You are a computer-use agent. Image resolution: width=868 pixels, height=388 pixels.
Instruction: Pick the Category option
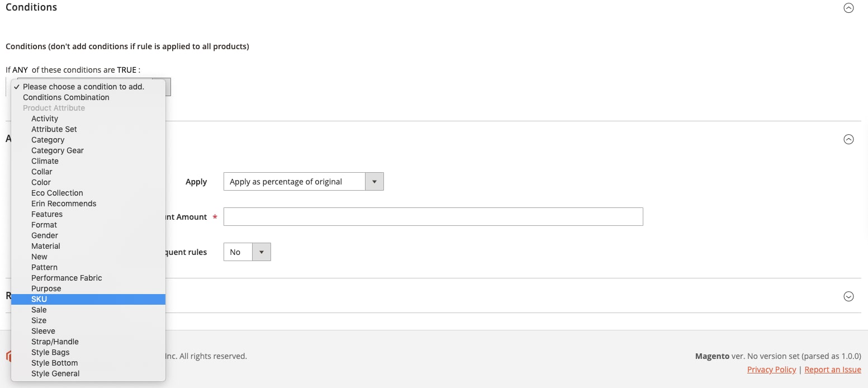(88, 140)
